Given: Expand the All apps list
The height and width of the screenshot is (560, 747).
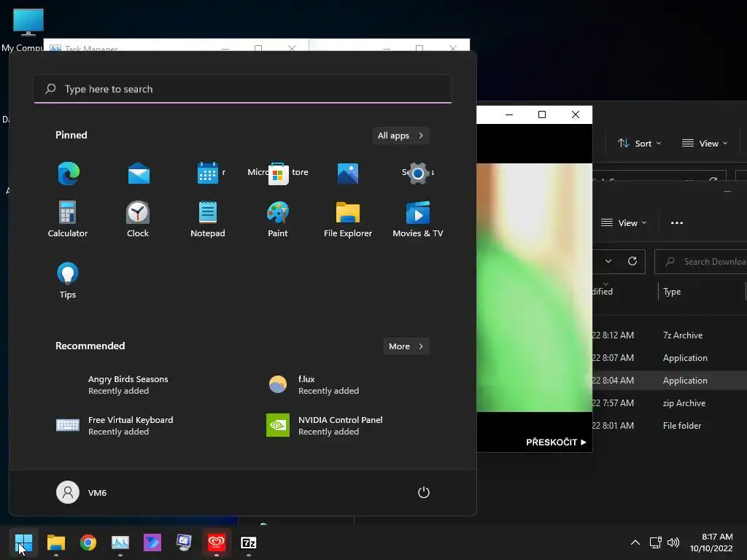Looking at the screenshot, I should (400, 136).
